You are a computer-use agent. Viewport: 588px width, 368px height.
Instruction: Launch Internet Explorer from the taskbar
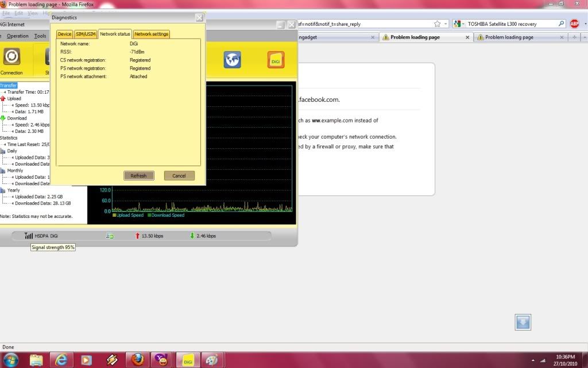click(61, 360)
